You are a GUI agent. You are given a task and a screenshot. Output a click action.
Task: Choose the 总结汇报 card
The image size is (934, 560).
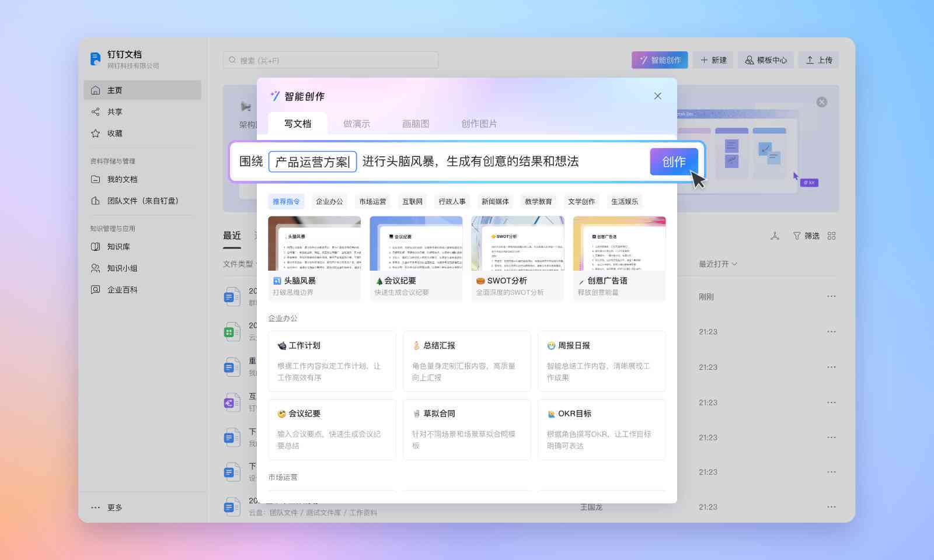coord(467,361)
